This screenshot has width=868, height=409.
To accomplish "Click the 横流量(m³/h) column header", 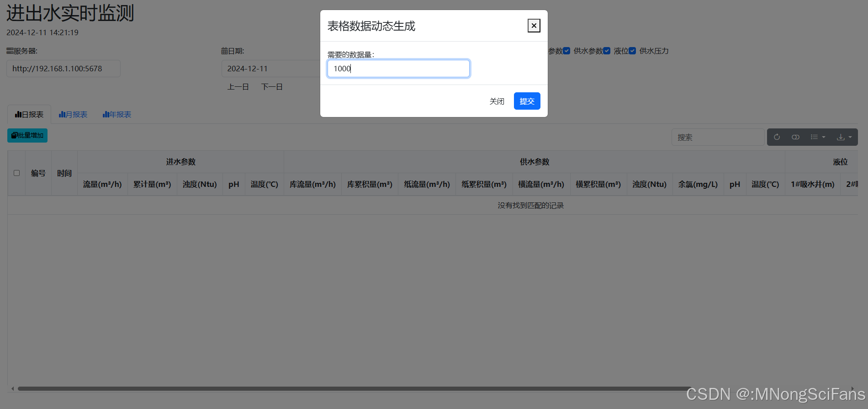I will click(541, 184).
